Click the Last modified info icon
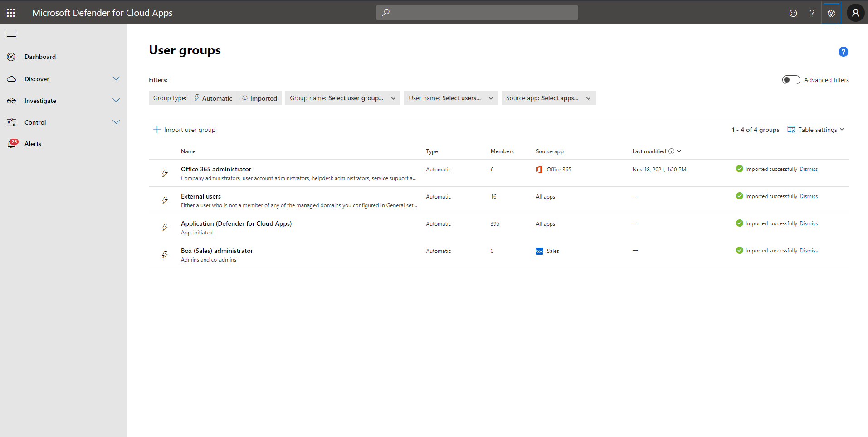This screenshot has width=868, height=437. [x=672, y=151]
